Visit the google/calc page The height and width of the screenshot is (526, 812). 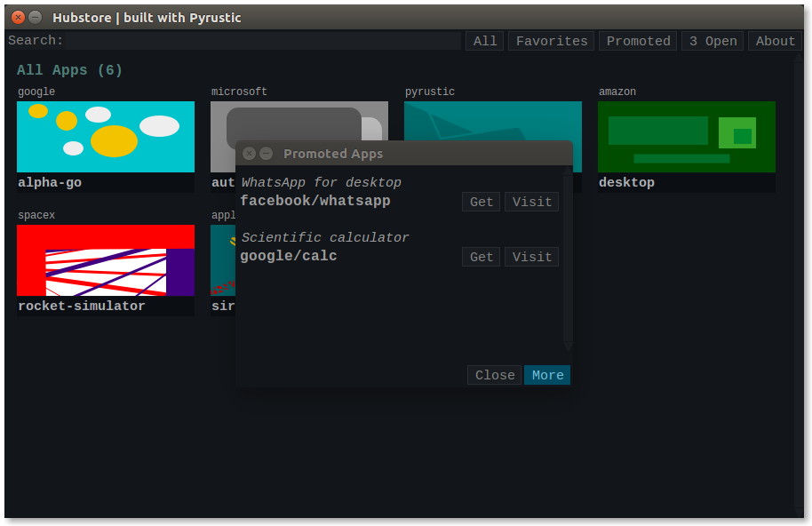(532, 257)
